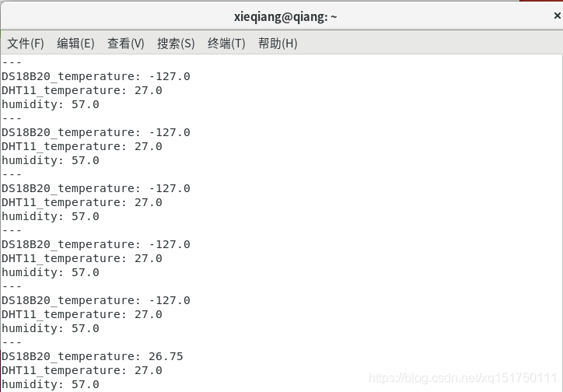Open the 帮助(H) menu
The image size is (563, 392).
tap(278, 44)
